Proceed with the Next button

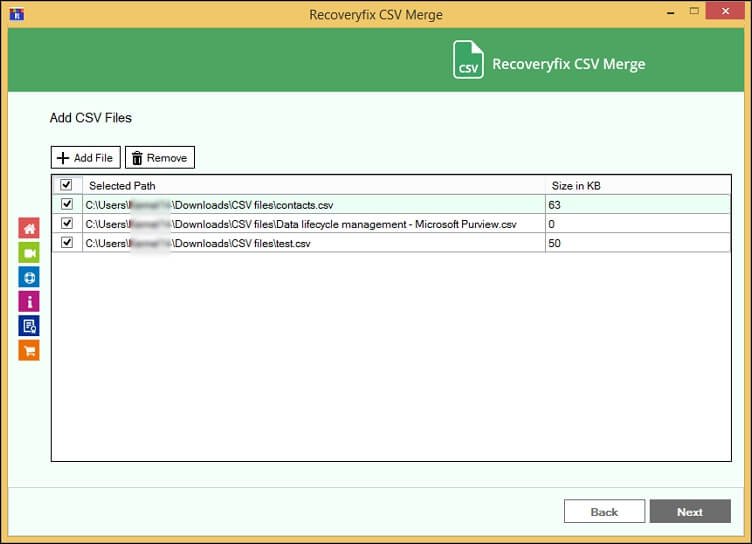(690, 511)
